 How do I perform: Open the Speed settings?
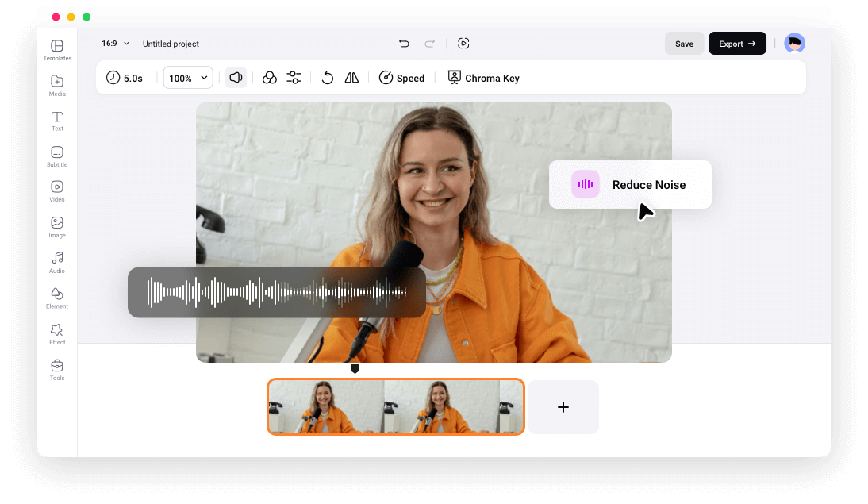point(401,78)
